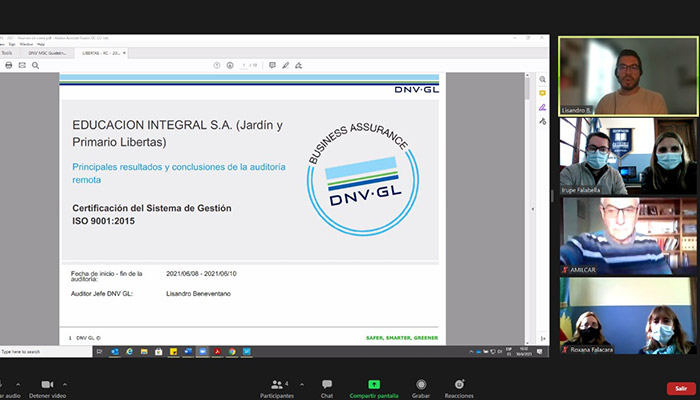Open the search magnifier in the PDF toolbar
This screenshot has height=400, width=700.
tap(34, 65)
